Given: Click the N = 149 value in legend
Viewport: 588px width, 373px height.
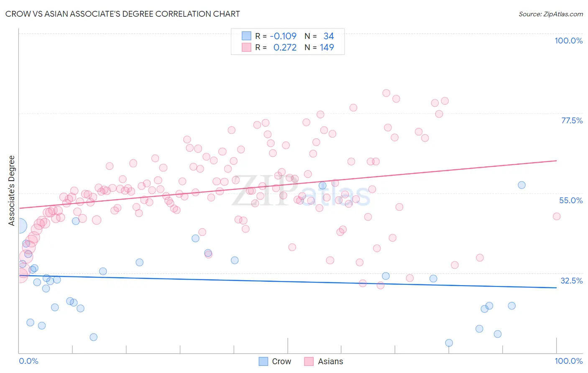Looking at the screenshot, I should (x=319, y=47).
